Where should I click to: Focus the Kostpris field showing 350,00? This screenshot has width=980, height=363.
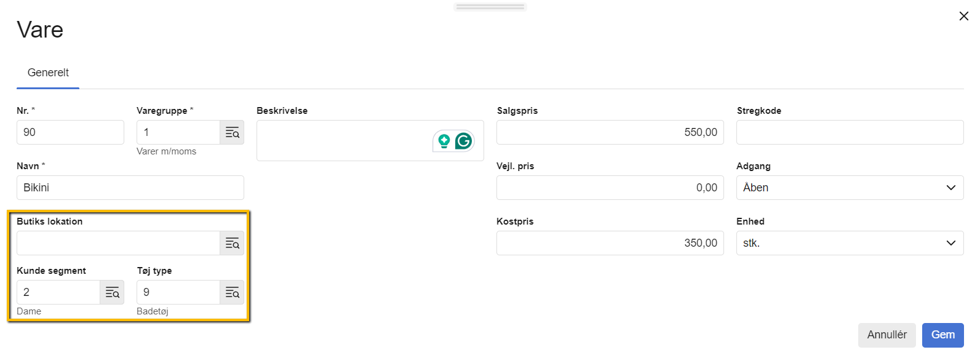tap(610, 243)
